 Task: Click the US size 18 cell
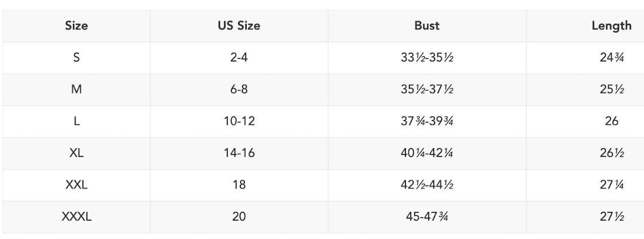click(x=239, y=185)
